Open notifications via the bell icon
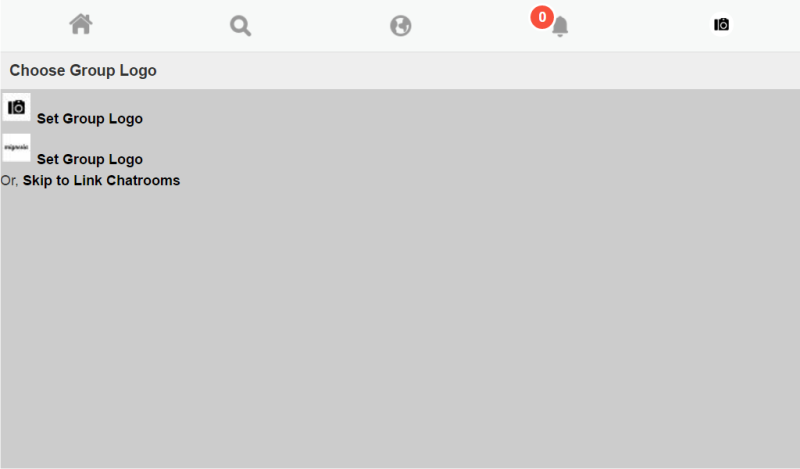 pos(560,27)
